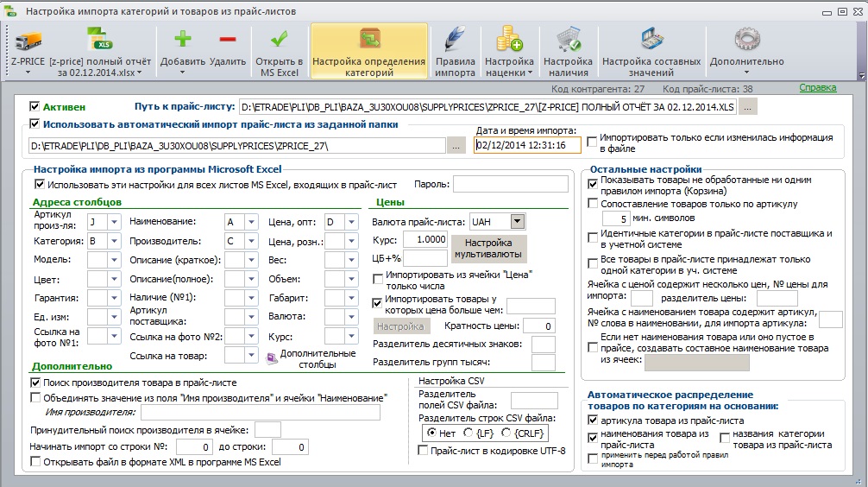Expand the Дополнительно toolbar dropdown arrow
Viewport: 868px width, 487px height.
[746, 73]
